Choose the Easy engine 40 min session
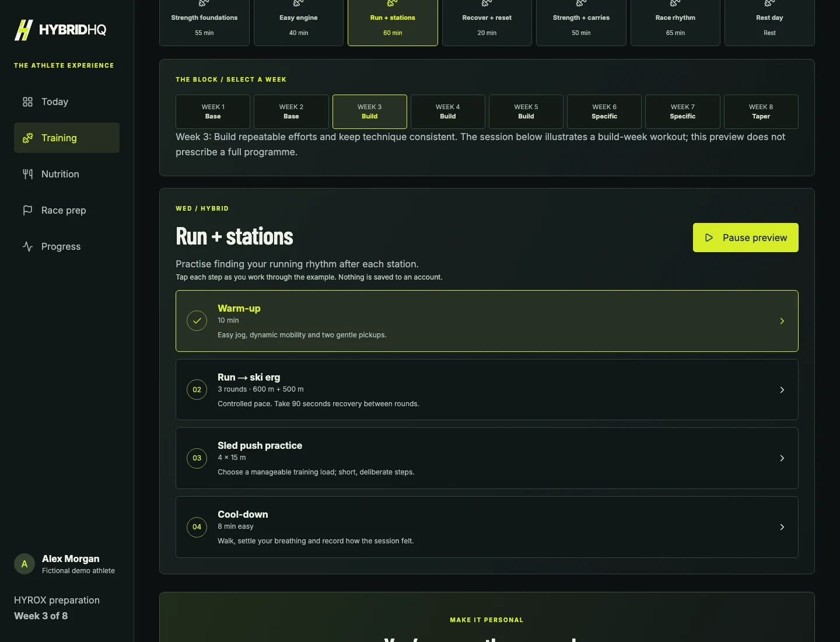 point(299,23)
